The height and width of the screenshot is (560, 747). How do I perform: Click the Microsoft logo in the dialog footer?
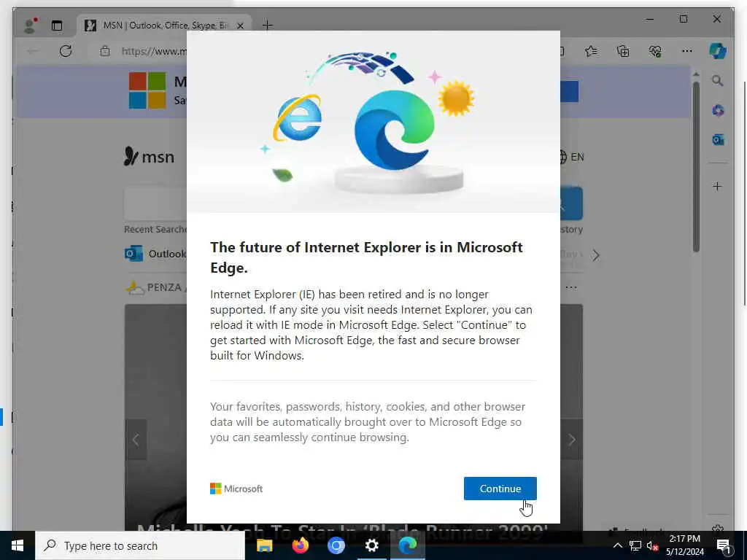click(236, 489)
